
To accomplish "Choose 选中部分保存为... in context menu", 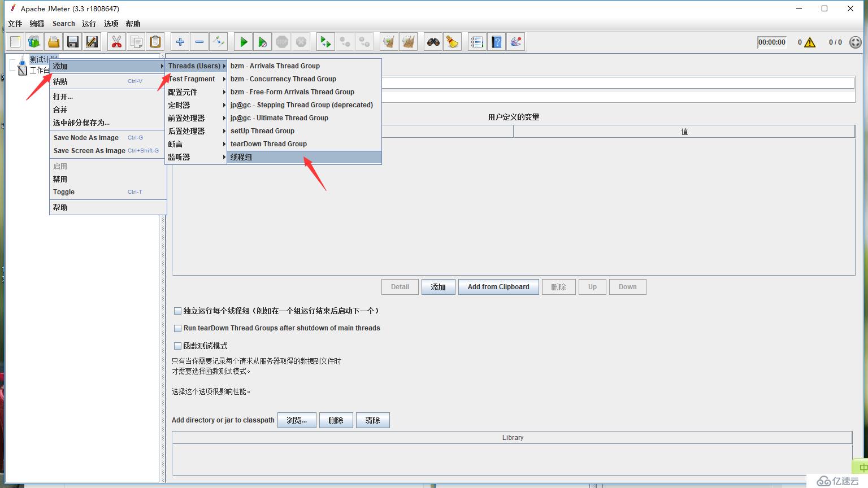I will [108, 123].
